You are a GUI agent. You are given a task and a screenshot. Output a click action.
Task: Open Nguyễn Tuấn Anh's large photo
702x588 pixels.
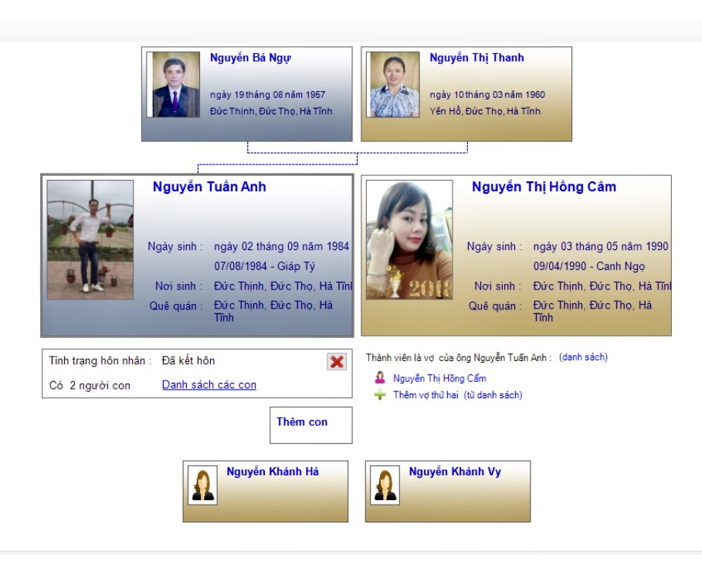point(90,240)
